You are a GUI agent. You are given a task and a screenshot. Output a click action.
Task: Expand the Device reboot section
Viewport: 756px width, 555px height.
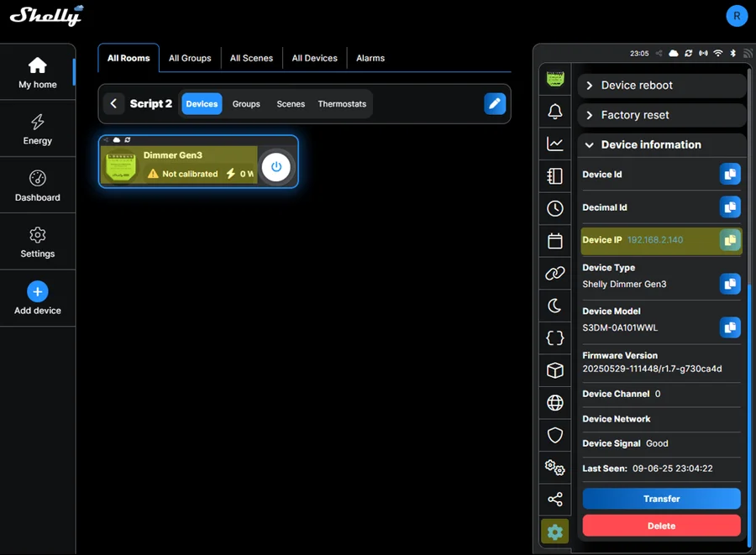tap(661, 86)
